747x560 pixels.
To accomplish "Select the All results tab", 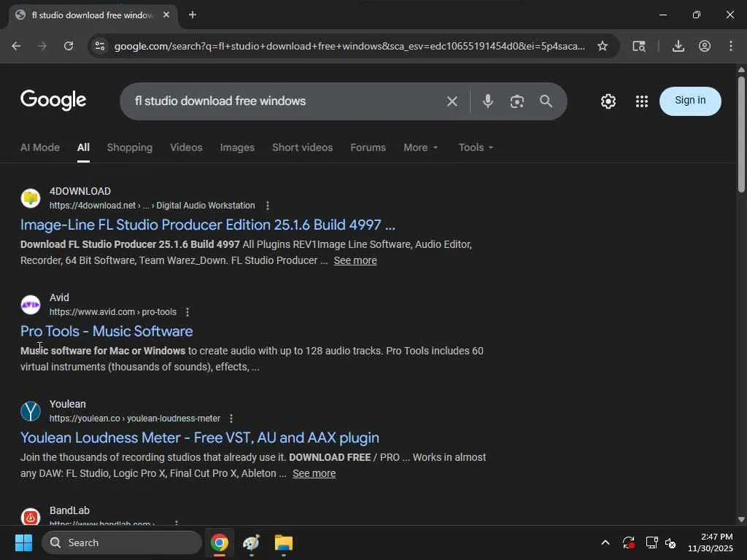I will 83,147.
